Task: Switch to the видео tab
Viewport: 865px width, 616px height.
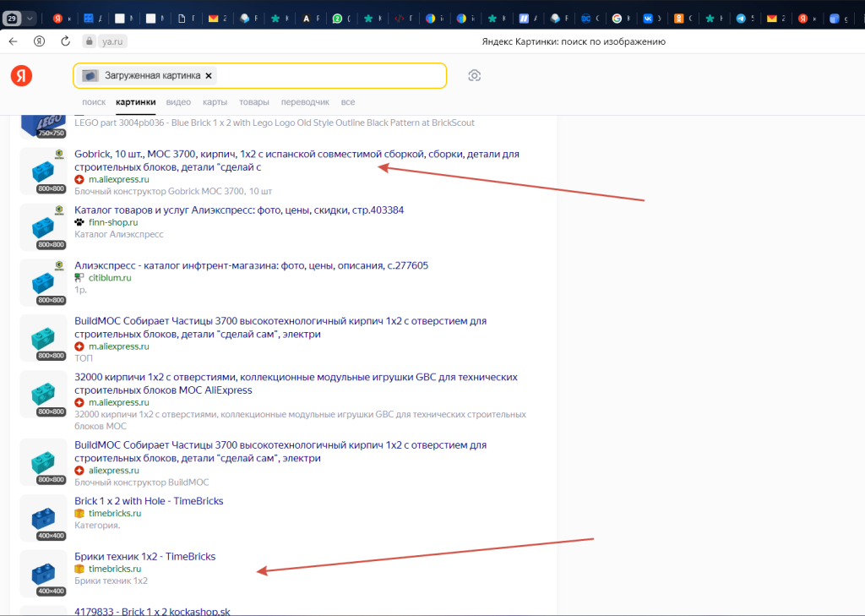Action: tap(178, 102)
